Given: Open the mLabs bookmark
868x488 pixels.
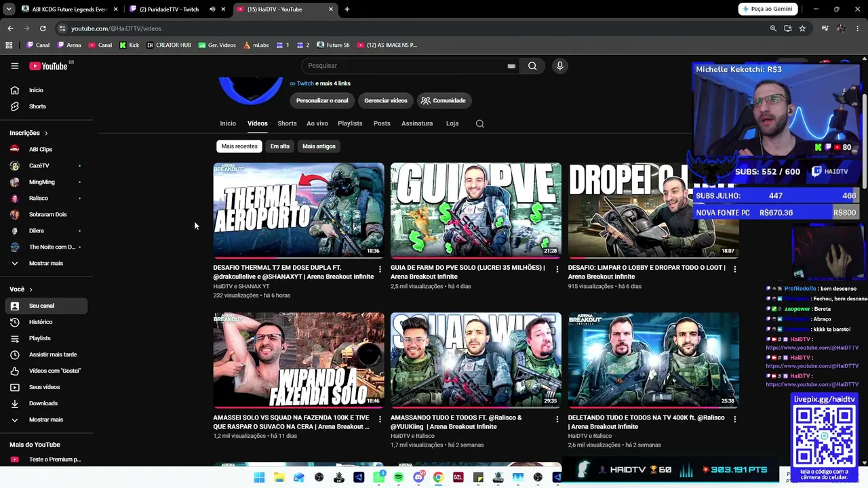Looking at the screenshot, I should tap(256, 45).
